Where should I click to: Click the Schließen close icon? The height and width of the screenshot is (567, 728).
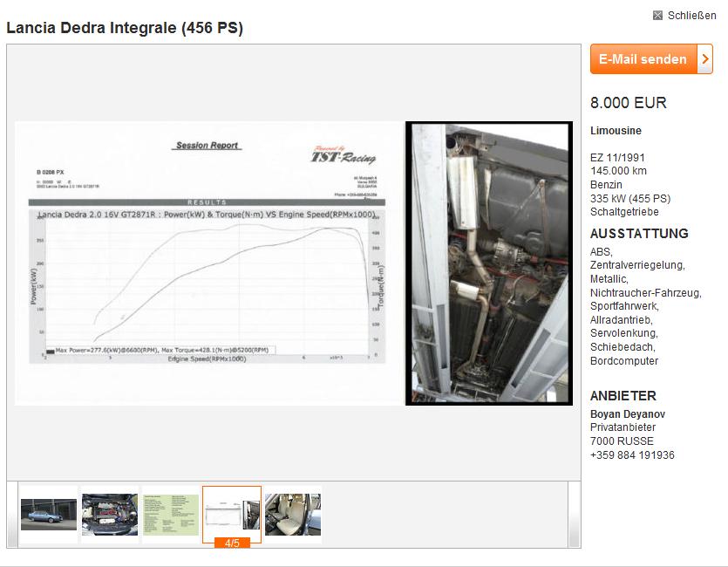tap(657, 16)
